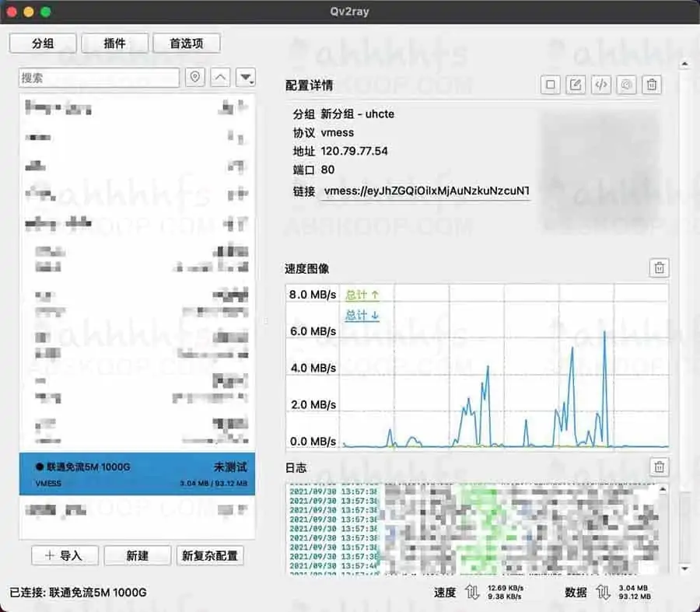700x612 pixels.
Task: Click into the 搜索 search field
Action: click(100, 78)
